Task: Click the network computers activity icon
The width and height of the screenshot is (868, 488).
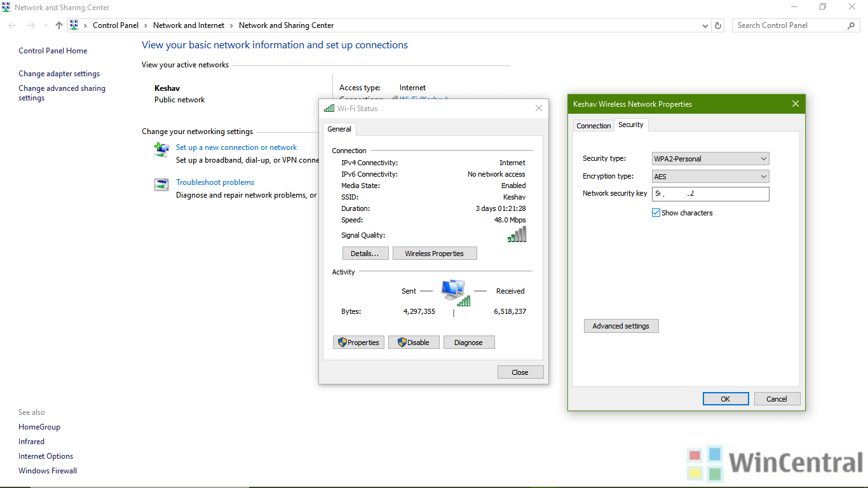Action: tap(455, 292)
